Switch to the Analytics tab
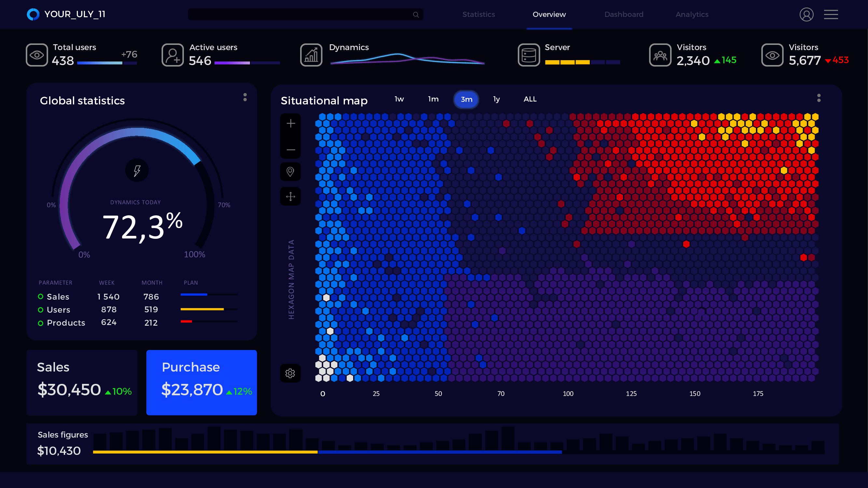868x488 pixels. pos(692,15)
